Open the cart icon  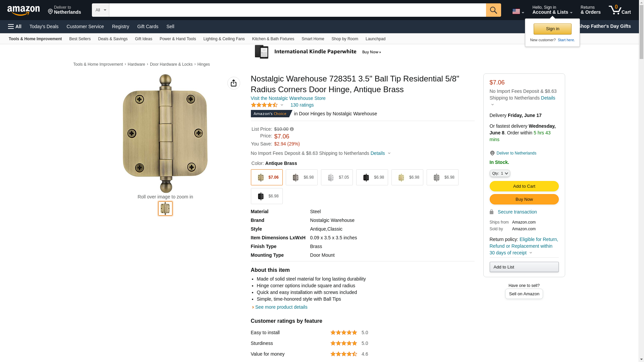tap(620, 10)
